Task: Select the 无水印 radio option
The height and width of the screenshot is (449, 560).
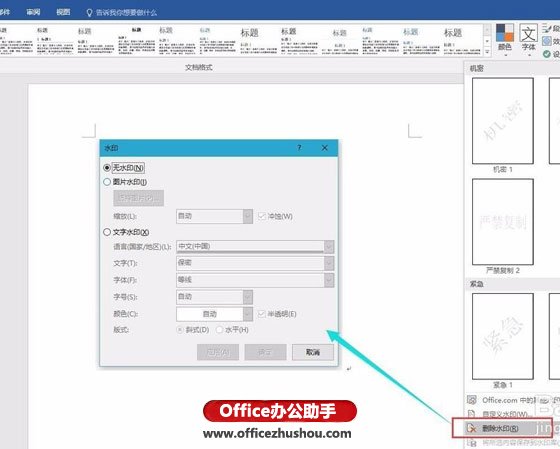Action: [x=106, y=168]
